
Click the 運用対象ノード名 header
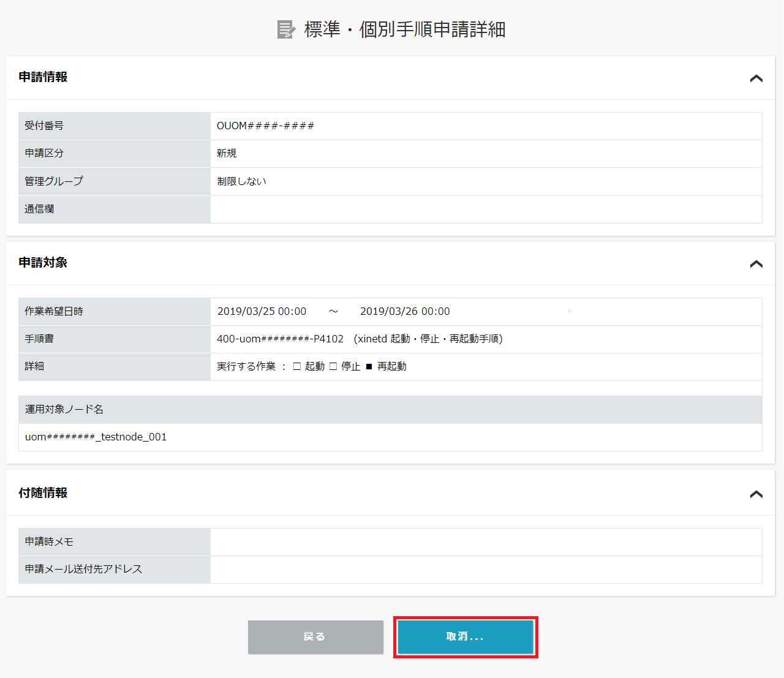(64, 409)
